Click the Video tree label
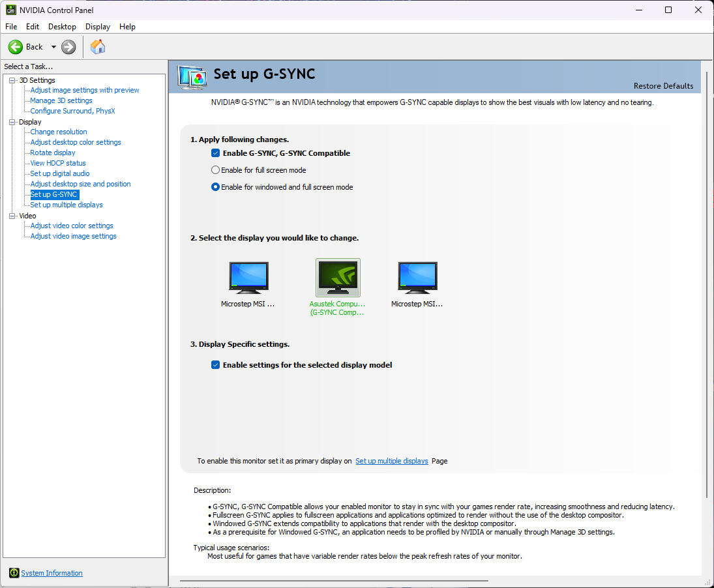Viewport: 714px width, 588px height. tap(27, 216)
